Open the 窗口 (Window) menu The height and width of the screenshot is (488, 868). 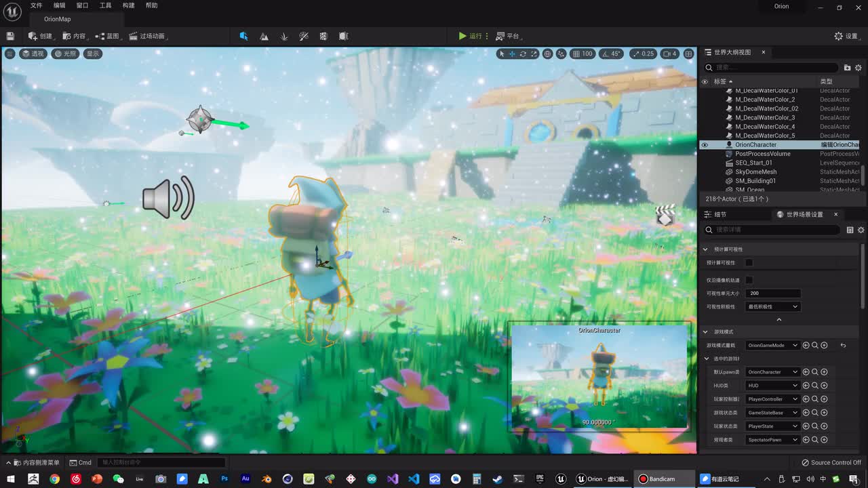82,5
